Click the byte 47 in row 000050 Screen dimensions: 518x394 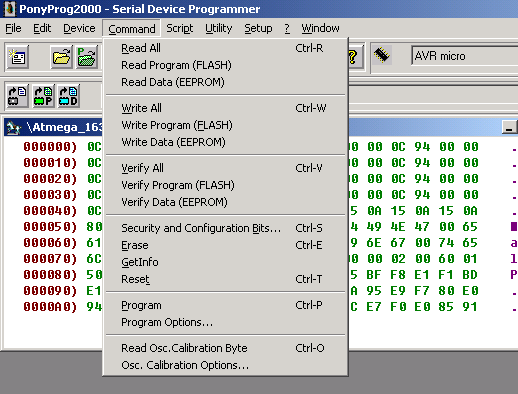click(x=422, y=227)
